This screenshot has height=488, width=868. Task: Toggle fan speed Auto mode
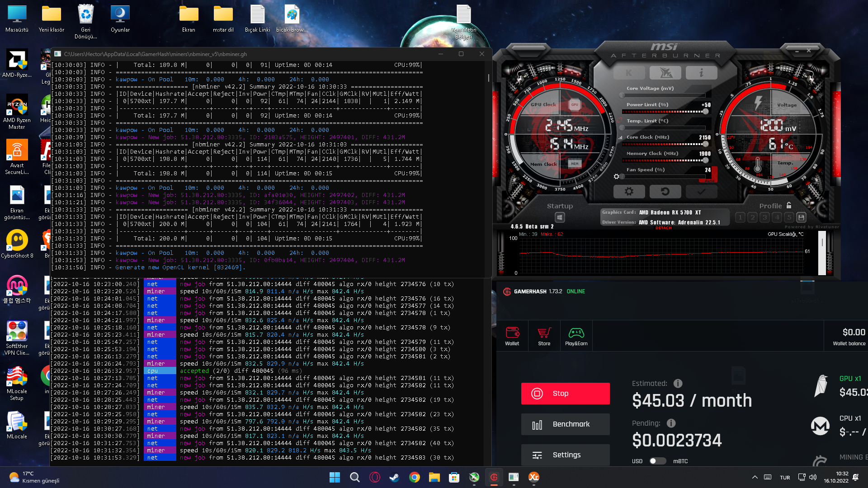(710, 180)
